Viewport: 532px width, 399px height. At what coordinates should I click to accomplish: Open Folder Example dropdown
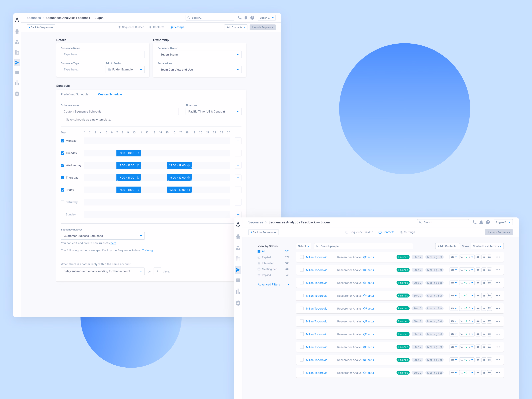click(125, 69)
